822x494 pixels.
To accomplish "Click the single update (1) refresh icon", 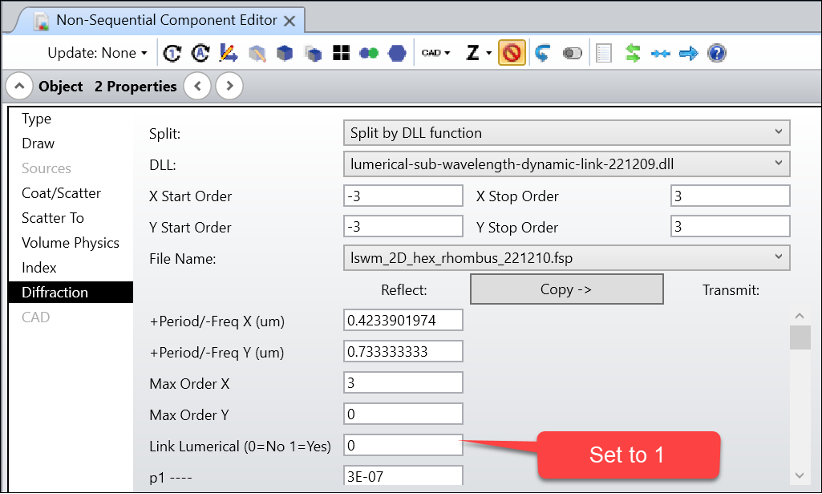I will click(172, 53).
